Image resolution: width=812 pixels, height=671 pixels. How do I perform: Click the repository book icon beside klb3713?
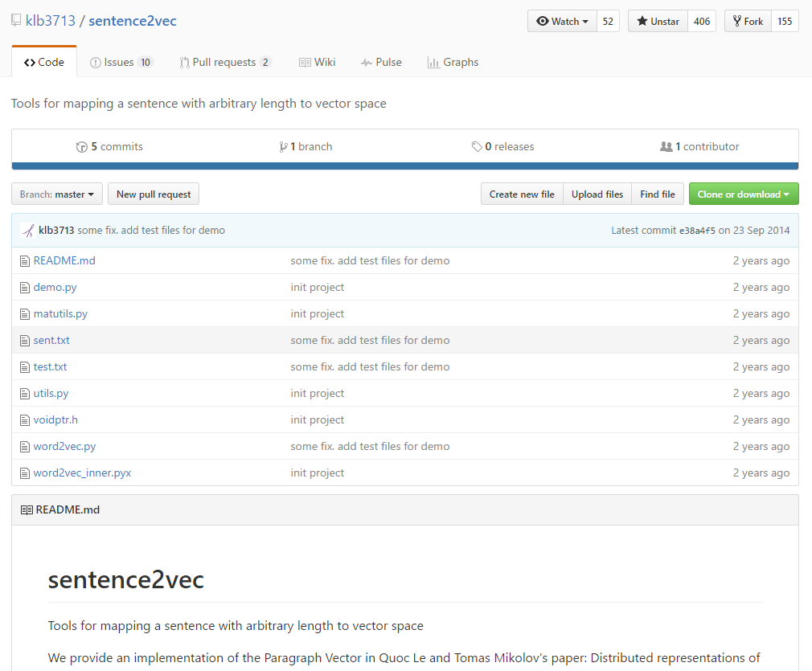pyautogui.click(x=16, y=21)
